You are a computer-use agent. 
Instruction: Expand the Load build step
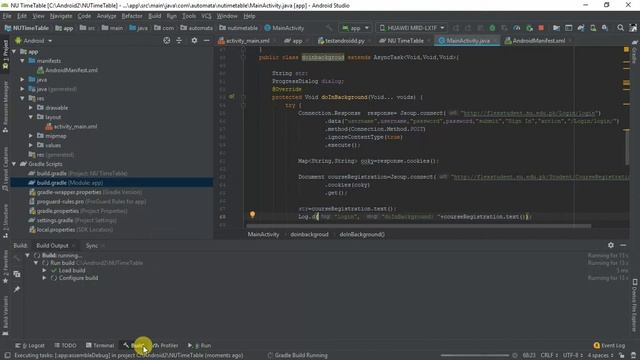pos(44,270)
